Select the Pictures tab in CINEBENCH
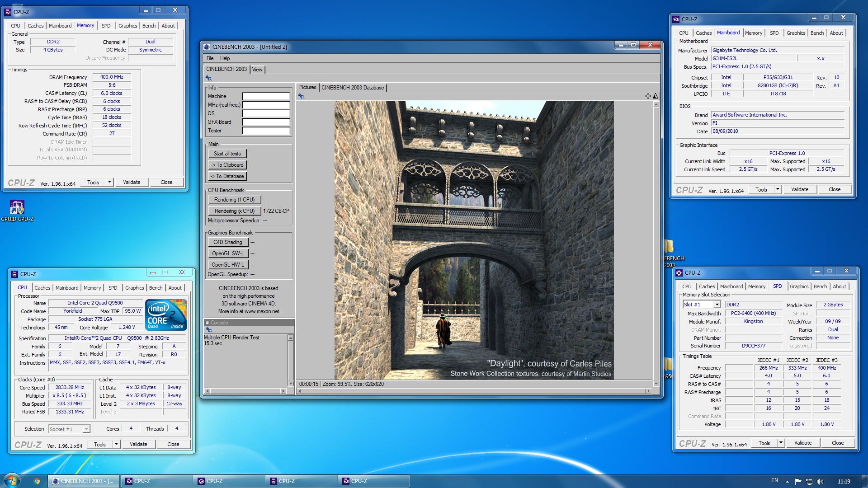The image size is (868, 488). point(307,88)
